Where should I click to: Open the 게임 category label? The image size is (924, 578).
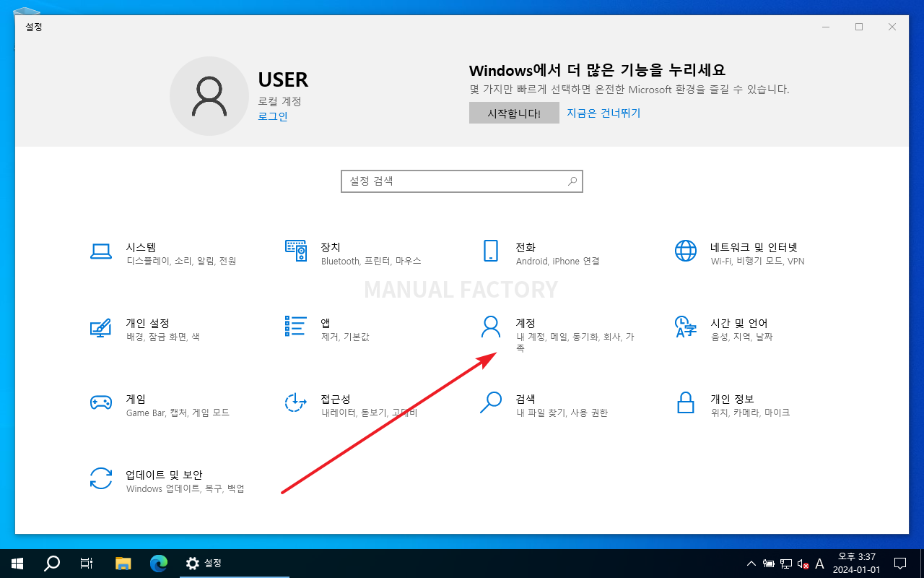136,399
